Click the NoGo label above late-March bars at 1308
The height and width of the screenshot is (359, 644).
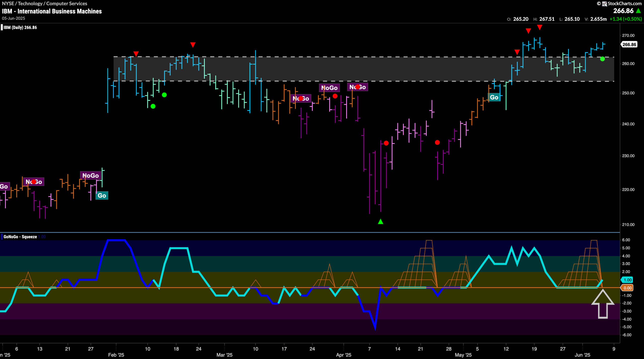pyautogui.click(x=329, y=88)
